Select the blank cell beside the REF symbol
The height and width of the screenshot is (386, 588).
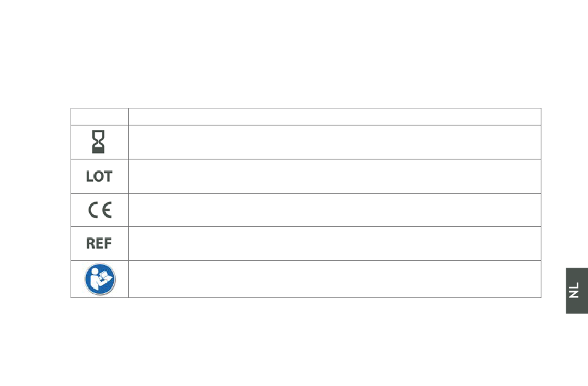[x=334, y=243]
